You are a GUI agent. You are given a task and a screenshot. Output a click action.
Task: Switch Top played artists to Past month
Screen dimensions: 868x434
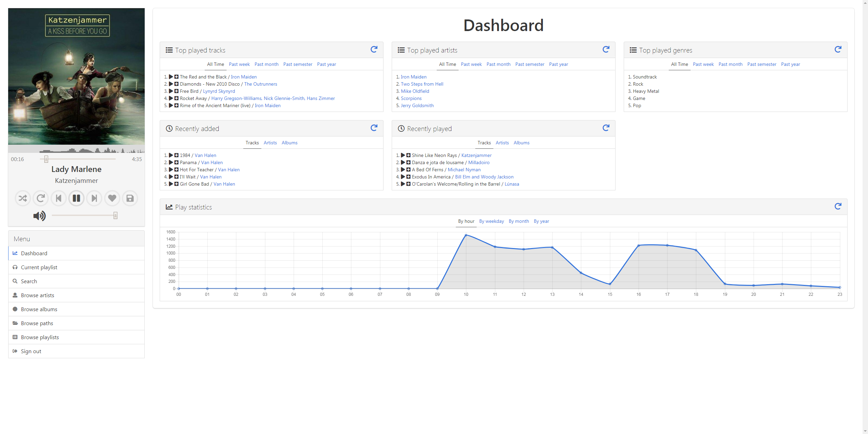point(498,64)
